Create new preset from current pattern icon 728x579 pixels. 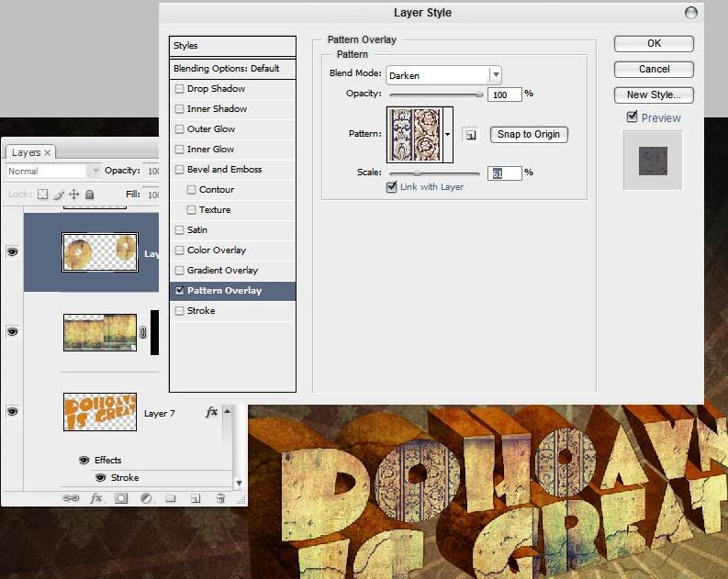pyautogui.click(x=470, y=135)
